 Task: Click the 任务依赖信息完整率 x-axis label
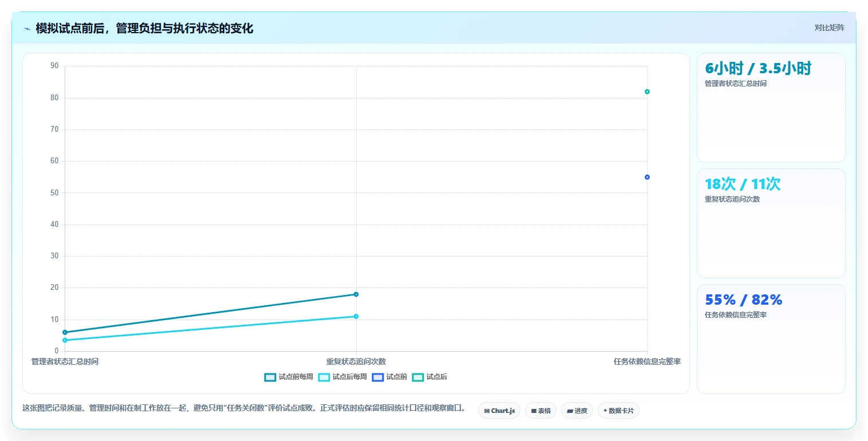647,361
